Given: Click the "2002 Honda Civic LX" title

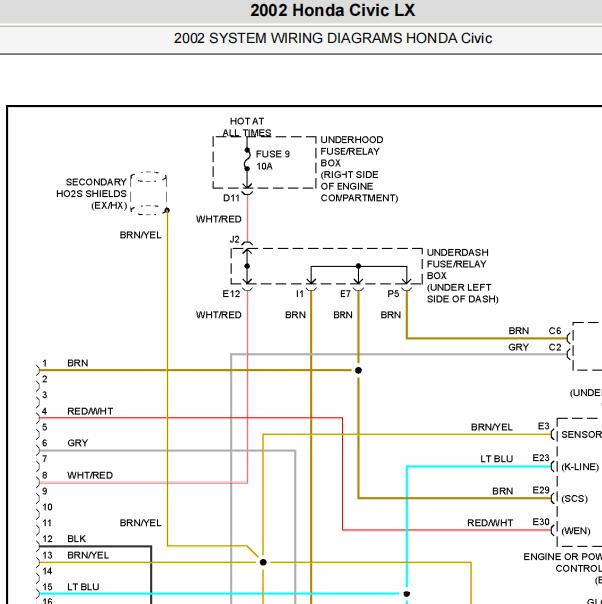Looking at the screenshot, I should coord(333,10).
